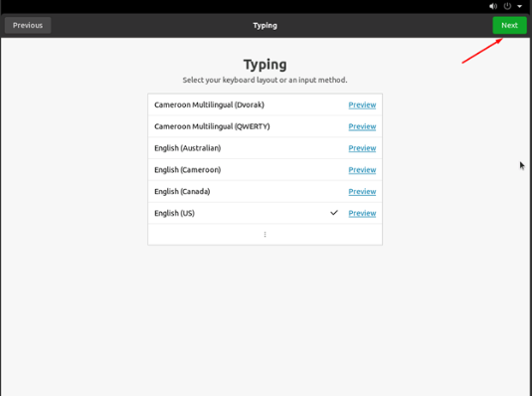
Task: Show Preview of English (US)
Action: point(362,213)
